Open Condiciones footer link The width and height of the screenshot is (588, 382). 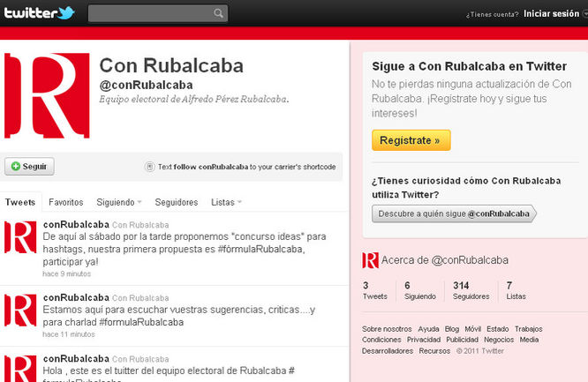pos(381,340)
